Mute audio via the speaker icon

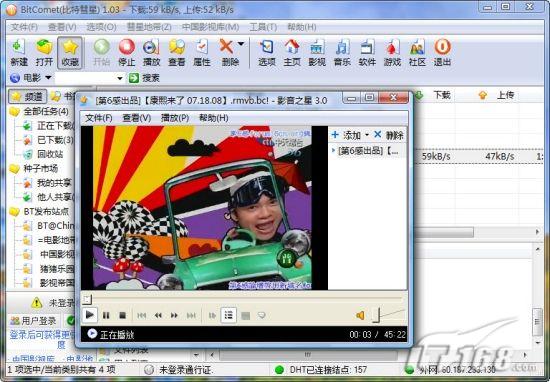pos(360,316)
